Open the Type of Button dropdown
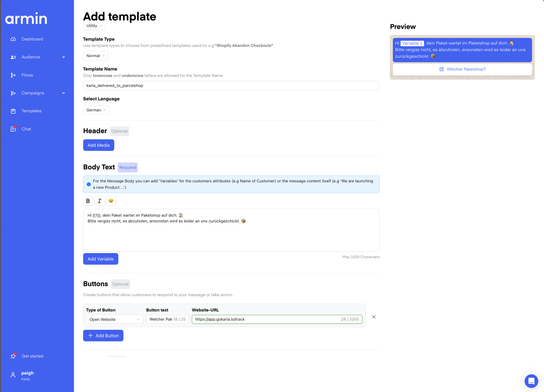This screenshot has height=392, width=544. [115, 319]
